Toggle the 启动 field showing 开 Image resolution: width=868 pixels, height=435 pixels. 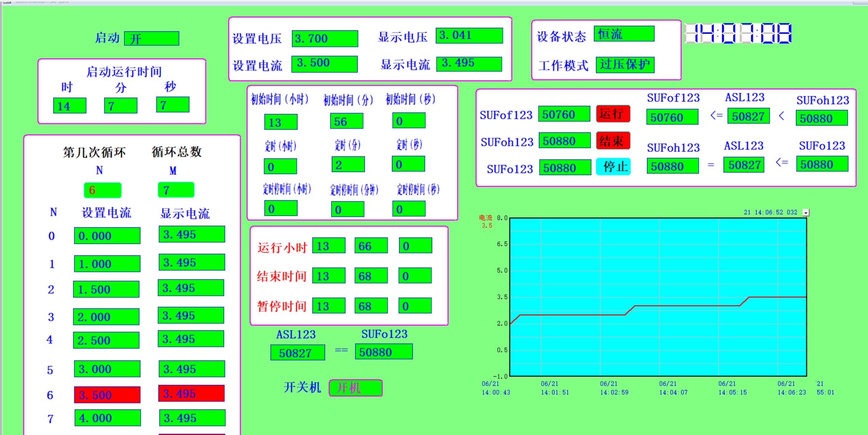[152, 38]
